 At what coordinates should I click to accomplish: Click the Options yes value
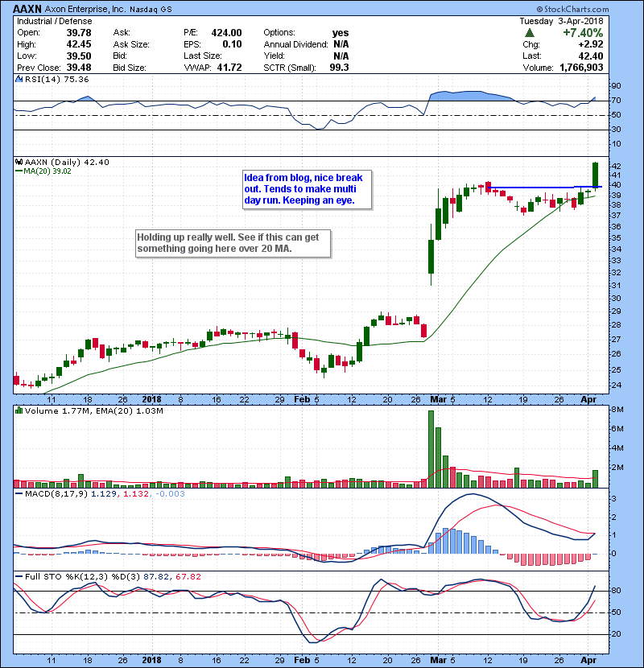(341, 33)
